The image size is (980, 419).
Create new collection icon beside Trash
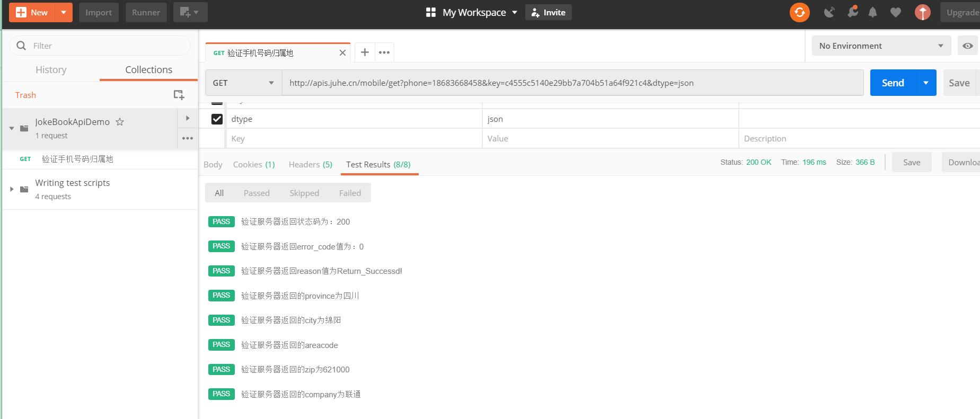point(179,95)
